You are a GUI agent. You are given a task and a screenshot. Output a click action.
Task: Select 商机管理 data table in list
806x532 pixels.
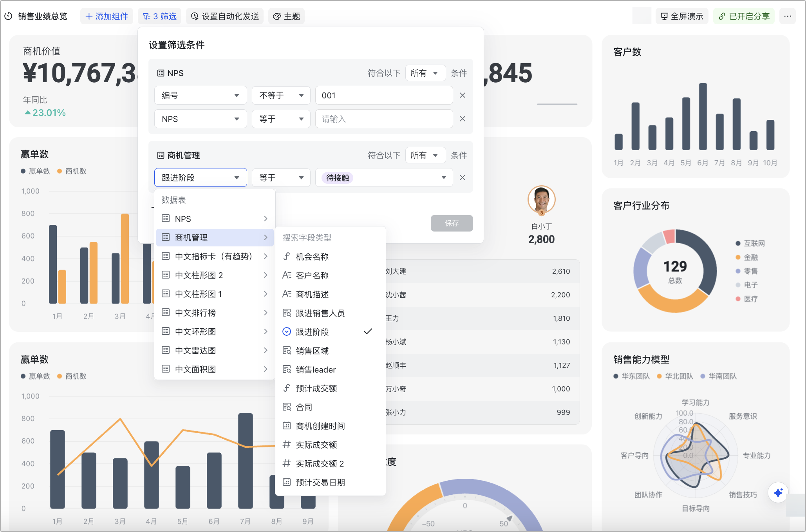click(215, 237)
